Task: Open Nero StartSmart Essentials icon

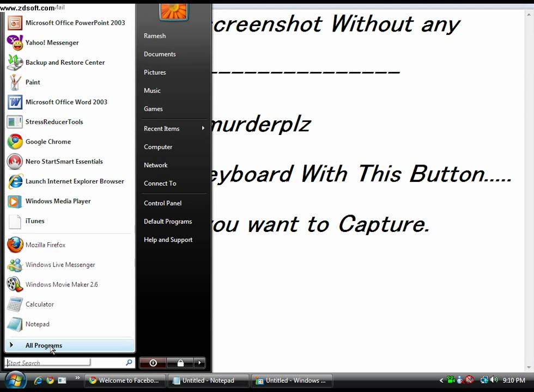Action: pyautogui.click(x=15, y=162)
